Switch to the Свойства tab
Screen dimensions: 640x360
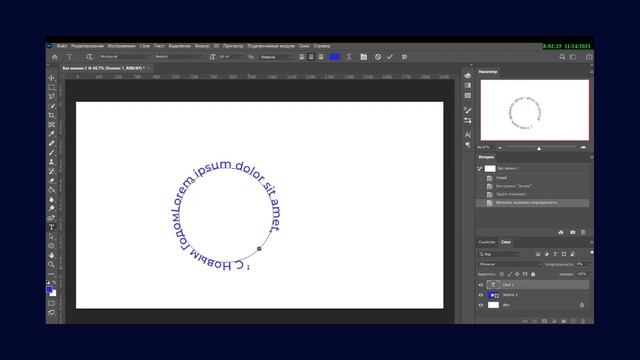(487, 242)
